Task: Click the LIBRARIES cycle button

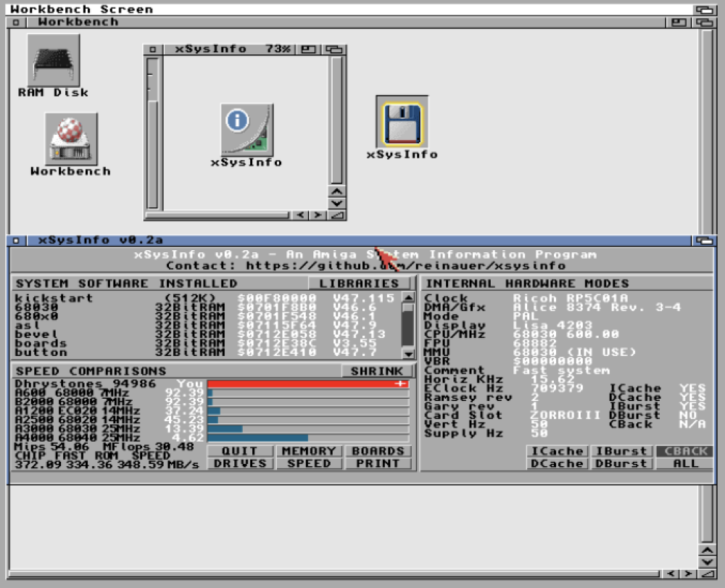Action: click(360, 283)
